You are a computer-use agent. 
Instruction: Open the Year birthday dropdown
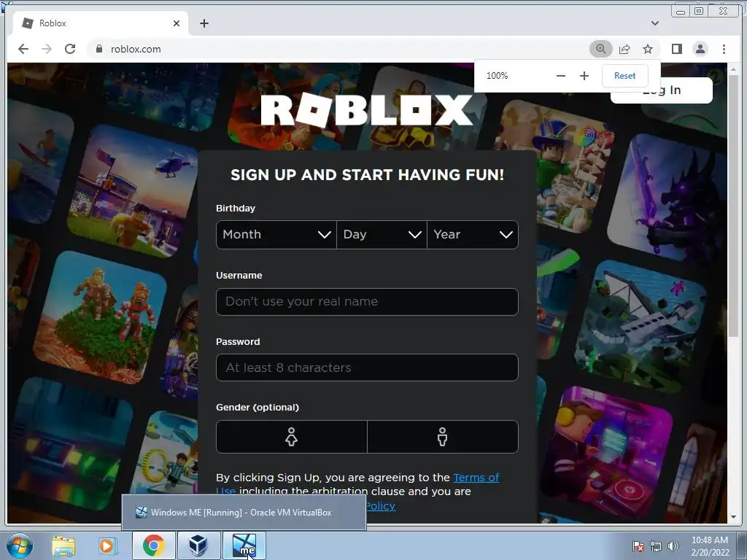pos(473,234)
